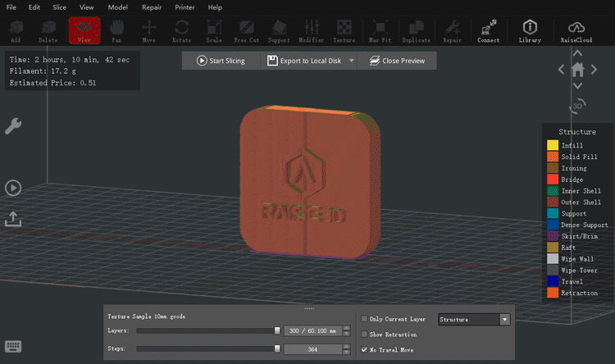Click Export to Local Disk button
Image resolution: width=615 pixels, height=364 pixels.
(x=304, y=61)
